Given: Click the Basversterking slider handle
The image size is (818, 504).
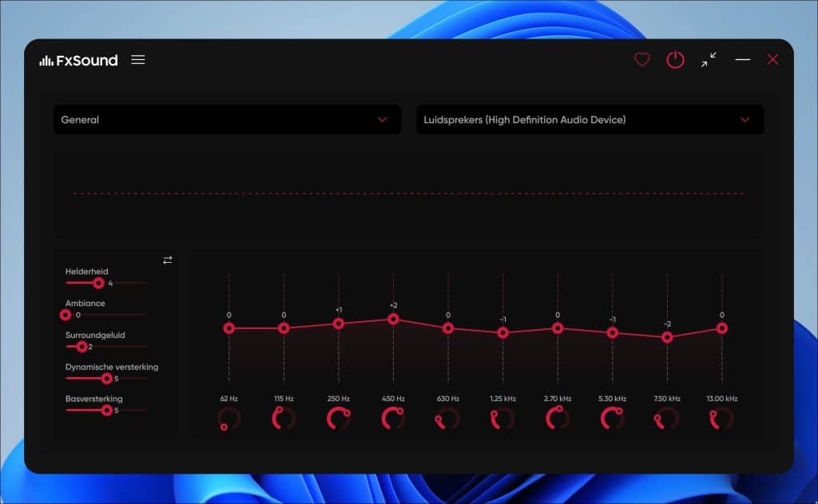Looking at the screenshot, I should [106, 410].
